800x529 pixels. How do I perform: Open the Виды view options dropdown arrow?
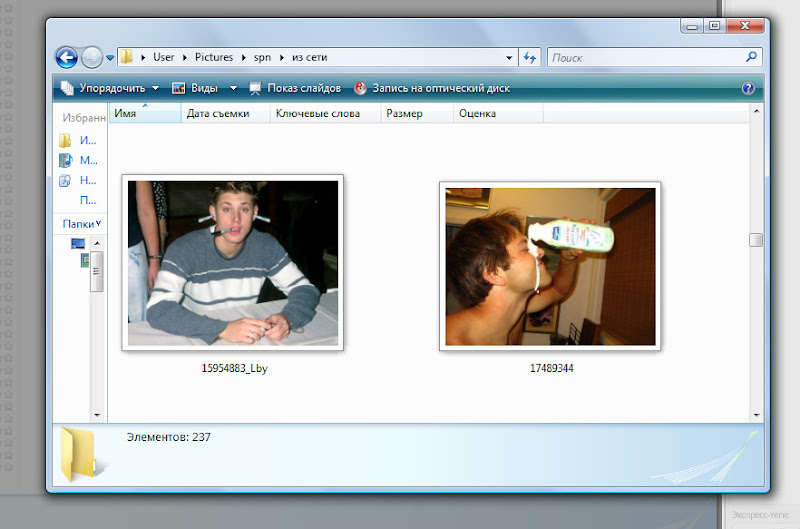(233, 88)
